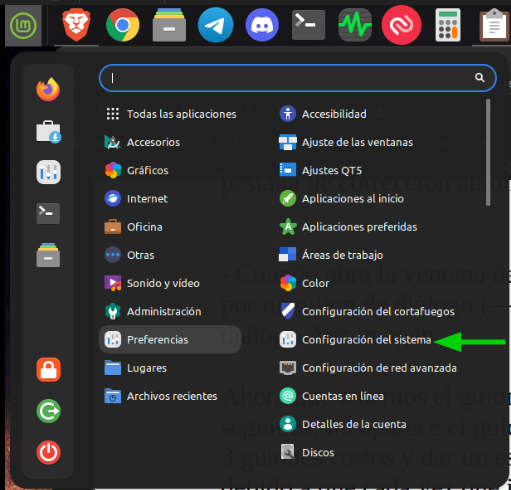Open the red Authy panel icon
This screenshot has height=490, width=511.
point(401,25)
